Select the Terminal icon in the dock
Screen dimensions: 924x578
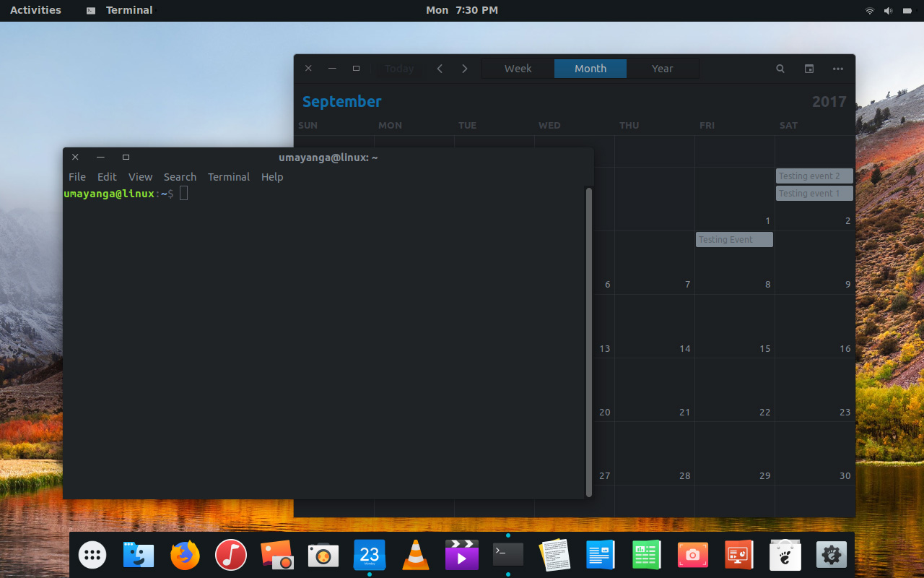508,555
